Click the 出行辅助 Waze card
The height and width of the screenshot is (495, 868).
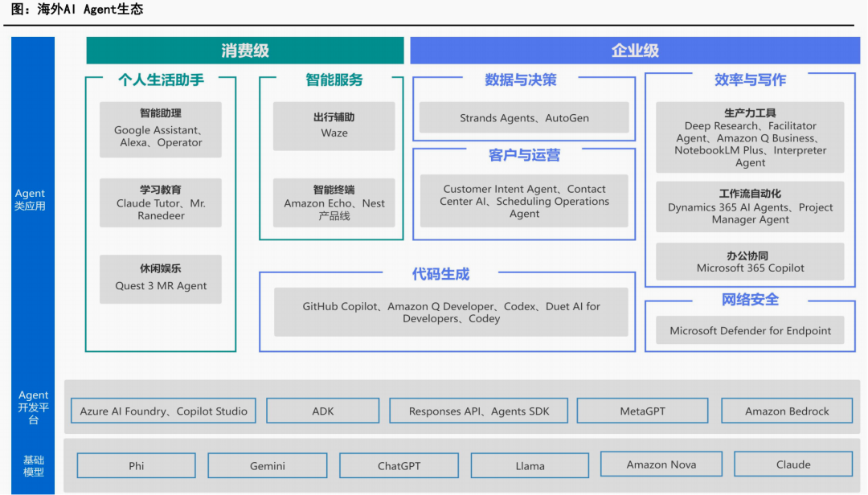pyautogui.click(x=334, y=126)
